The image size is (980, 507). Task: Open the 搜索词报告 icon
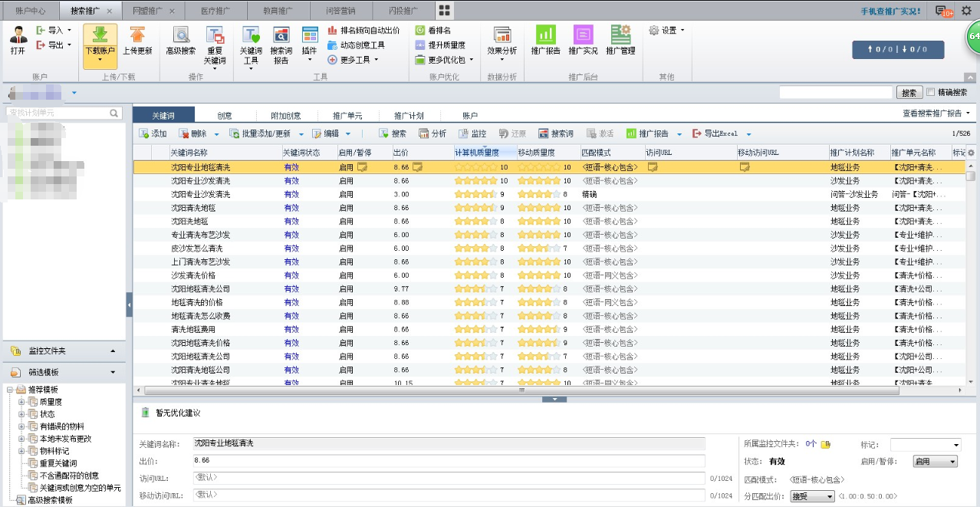tap(281, 35)
